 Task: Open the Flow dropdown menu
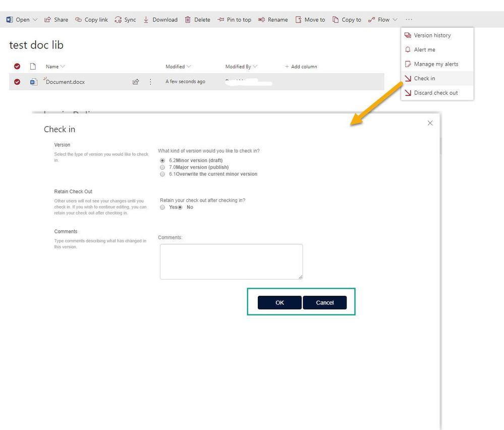[x=395, y=19]
